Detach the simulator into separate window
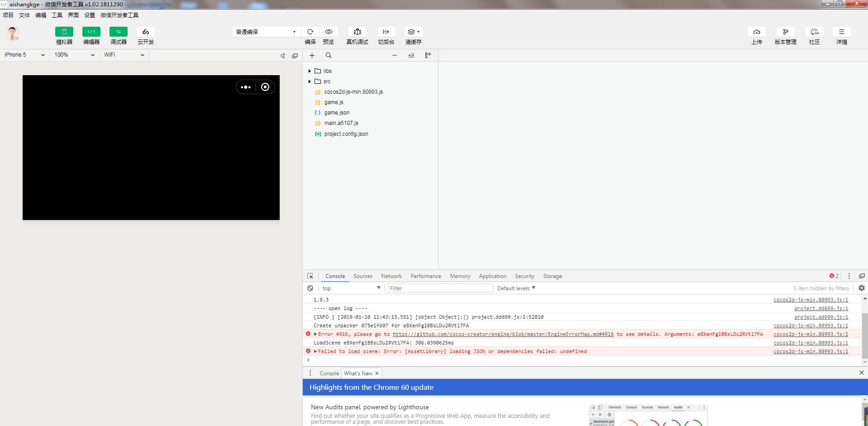868x426 pixels. click(295, 56)
